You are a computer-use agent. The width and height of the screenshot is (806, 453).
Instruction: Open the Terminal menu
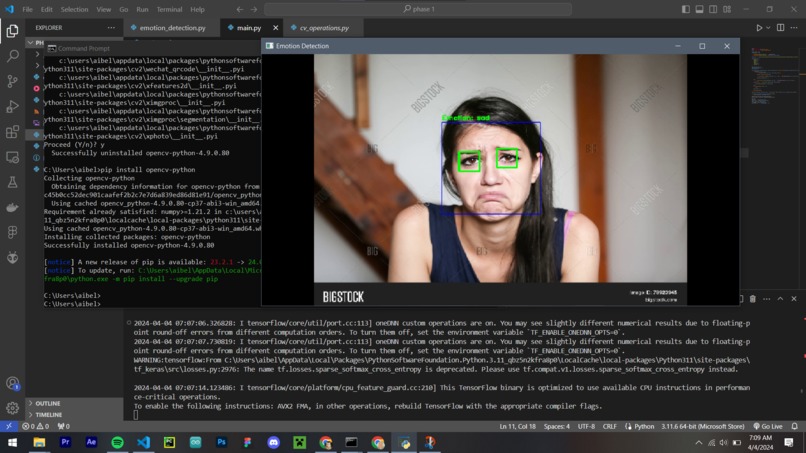tap(169, 9)
